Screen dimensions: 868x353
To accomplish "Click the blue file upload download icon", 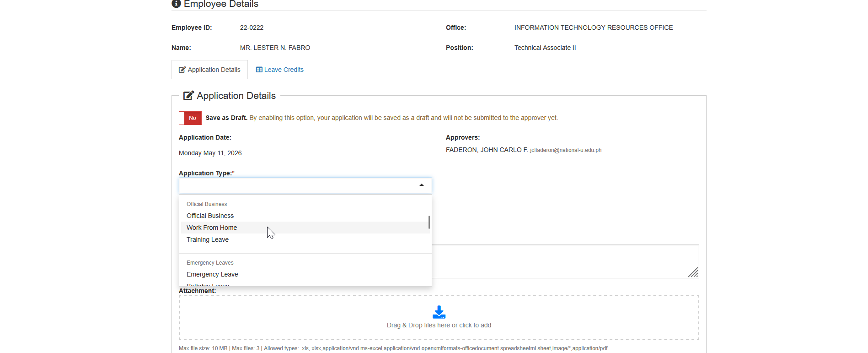I will (439, 312).
